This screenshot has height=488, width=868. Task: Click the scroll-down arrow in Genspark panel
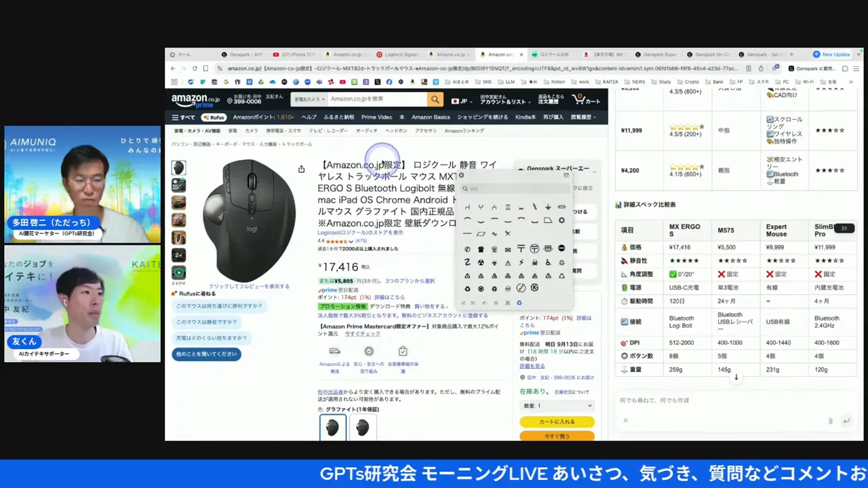(x=736, y=378)
